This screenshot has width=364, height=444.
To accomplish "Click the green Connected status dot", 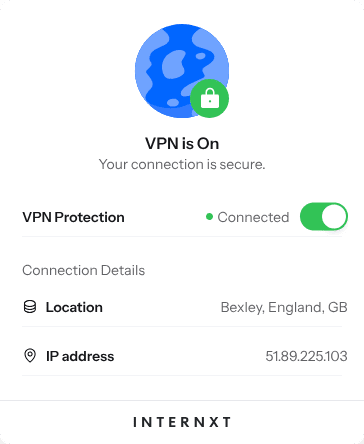I will tap(209, 217).
